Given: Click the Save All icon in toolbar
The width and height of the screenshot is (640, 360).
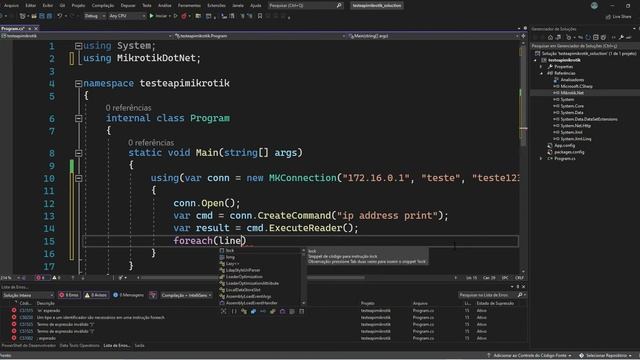Looking at the screenshot, I should pos(49,16).
